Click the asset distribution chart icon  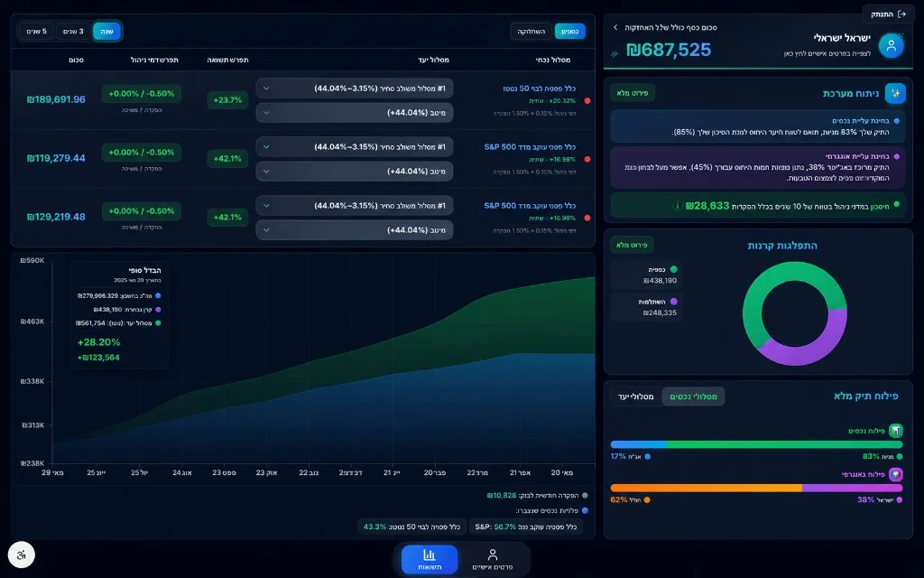point(896,431)
